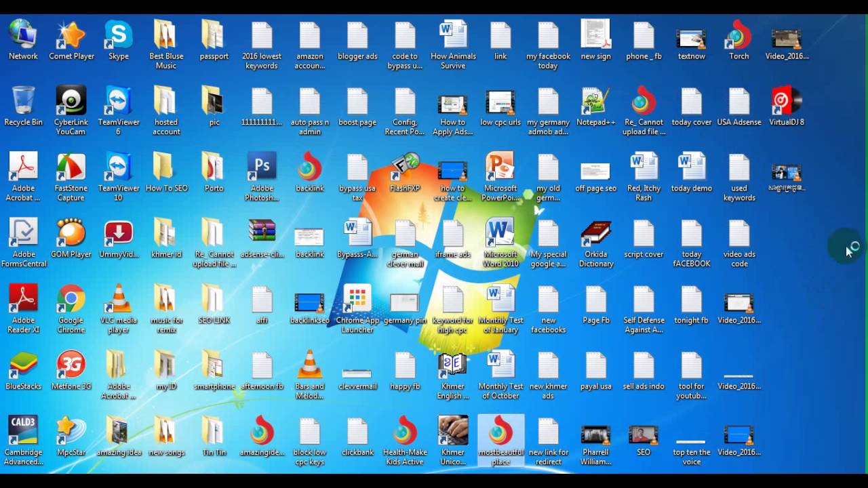Image resolution: width=868 pixels, height=488 pixels.
Task: Open Adobe Photoshop shortcut
Action: 262,178
